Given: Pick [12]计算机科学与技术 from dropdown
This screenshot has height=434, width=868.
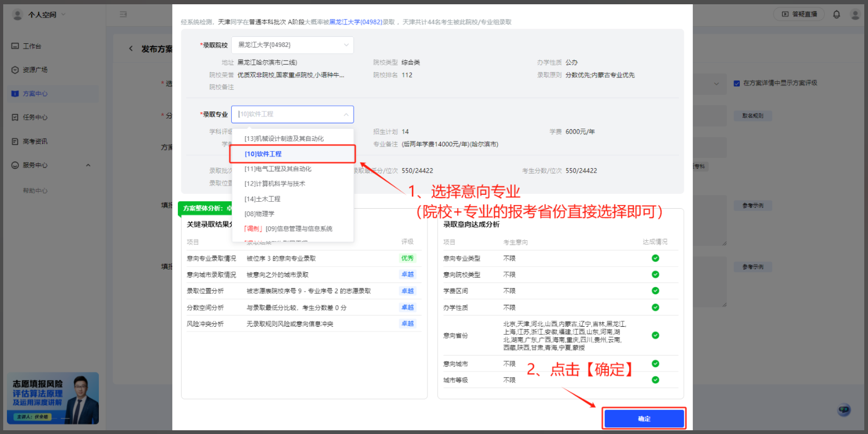Looking at the screenshot, I should 293,184.
